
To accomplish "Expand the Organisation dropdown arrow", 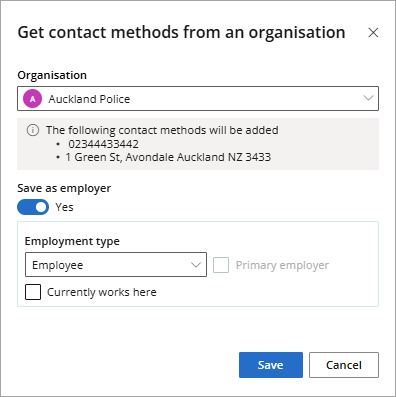I will coord(368,98).
